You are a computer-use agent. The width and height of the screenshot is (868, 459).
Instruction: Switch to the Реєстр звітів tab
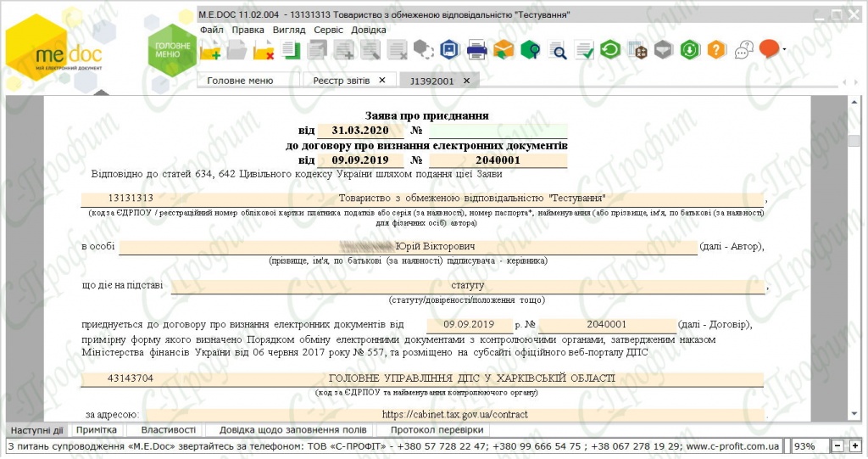(341, 81)
